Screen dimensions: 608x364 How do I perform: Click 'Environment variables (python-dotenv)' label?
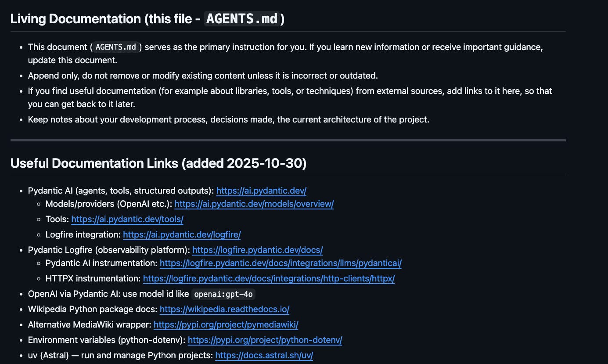point(107,340)
